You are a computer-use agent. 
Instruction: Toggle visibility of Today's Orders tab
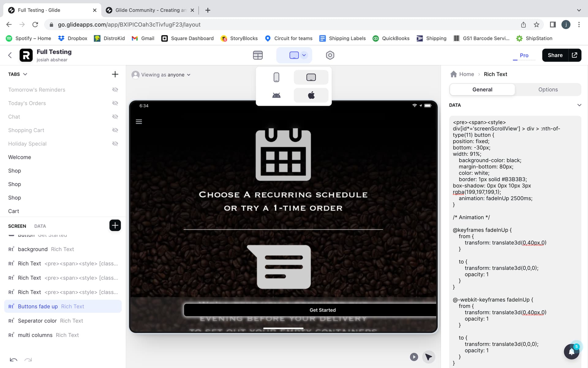115,103
